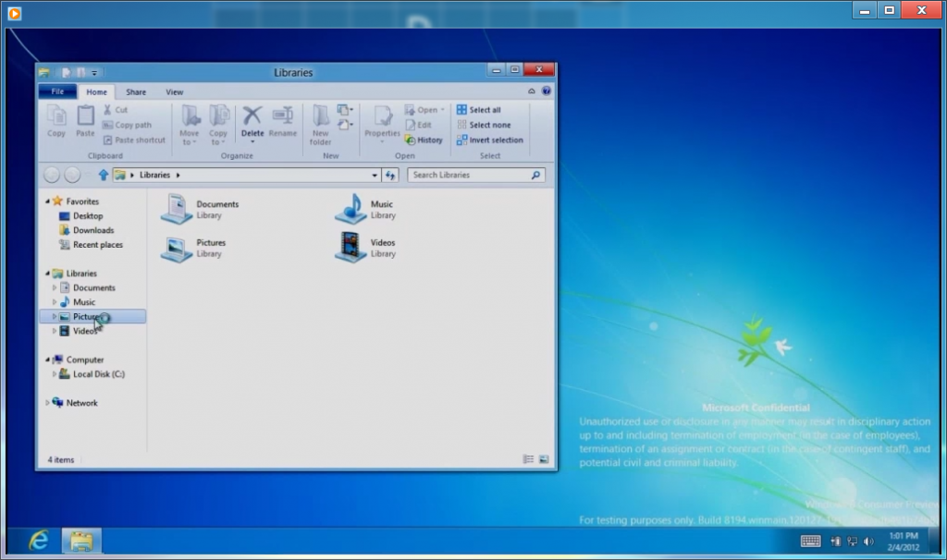Click the File Explorer taskbar button
Image resolution: width=947 pixels, height=560 pixels.
(81, 541)
